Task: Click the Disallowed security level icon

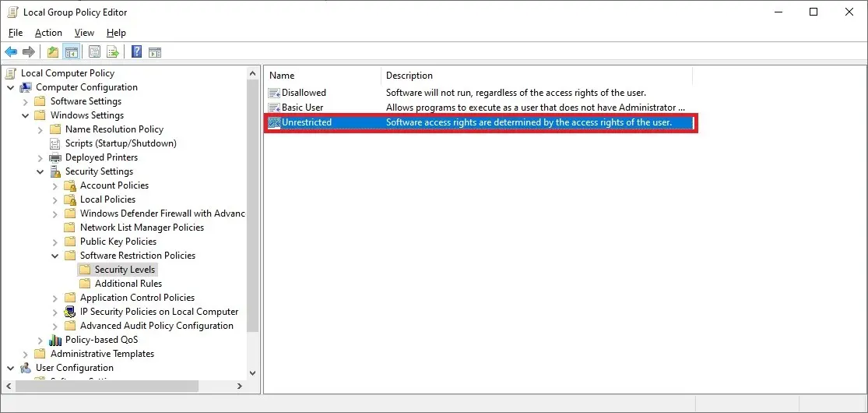Action: point(273,93)
